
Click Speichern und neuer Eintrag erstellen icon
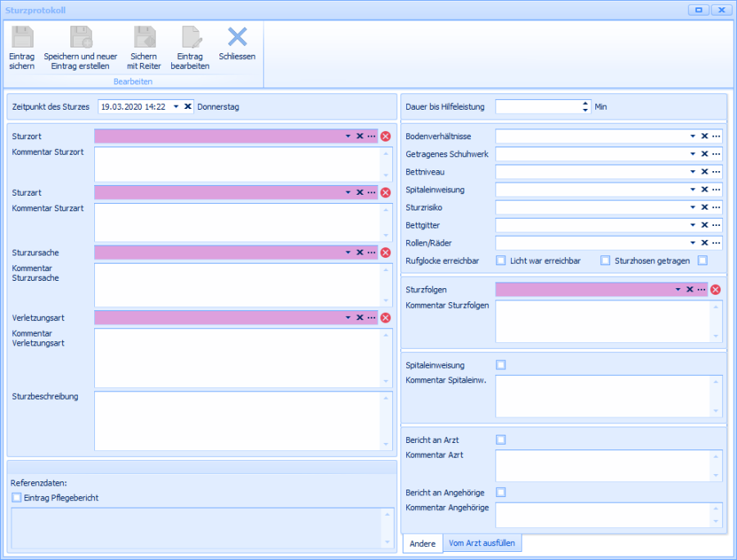80,38
